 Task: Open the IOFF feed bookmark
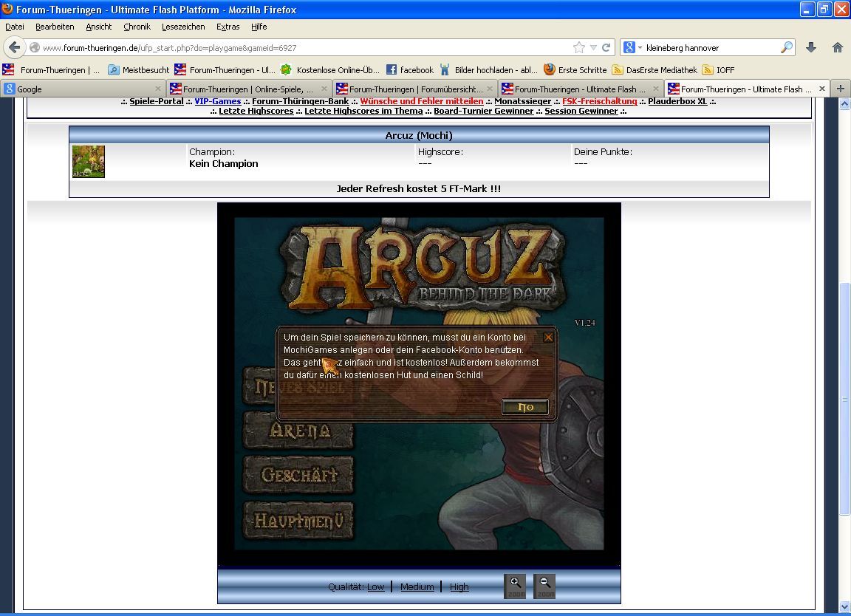coord(719,69)
